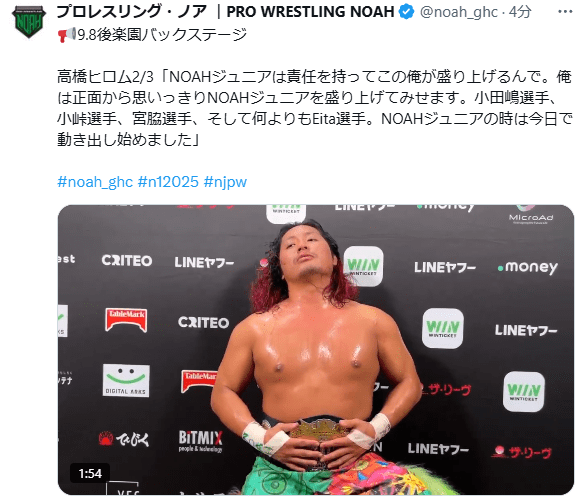Image resolution: width=586 pixels, height=503 pixels.
Task: Open the three-dot more options menu
Action: tap(565, 12)
